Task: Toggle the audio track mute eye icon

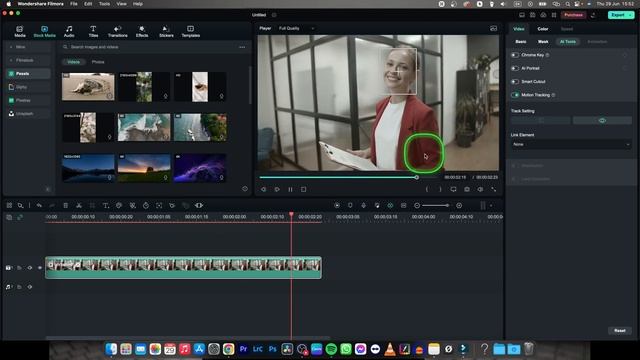Action: point(30,287)
